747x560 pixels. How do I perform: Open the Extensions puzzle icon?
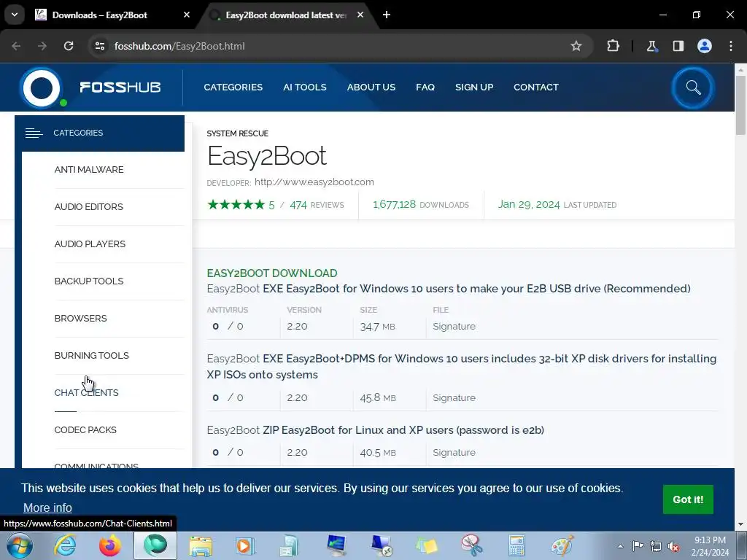click(613, 46)
